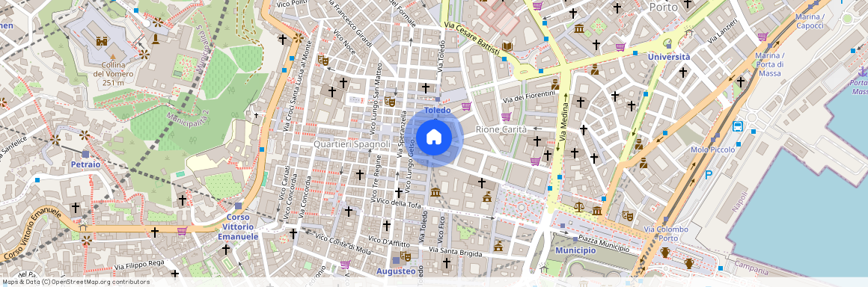Click the blue home location marker
868x287 pixels.
pyautogui.click(x=434, y=137)
